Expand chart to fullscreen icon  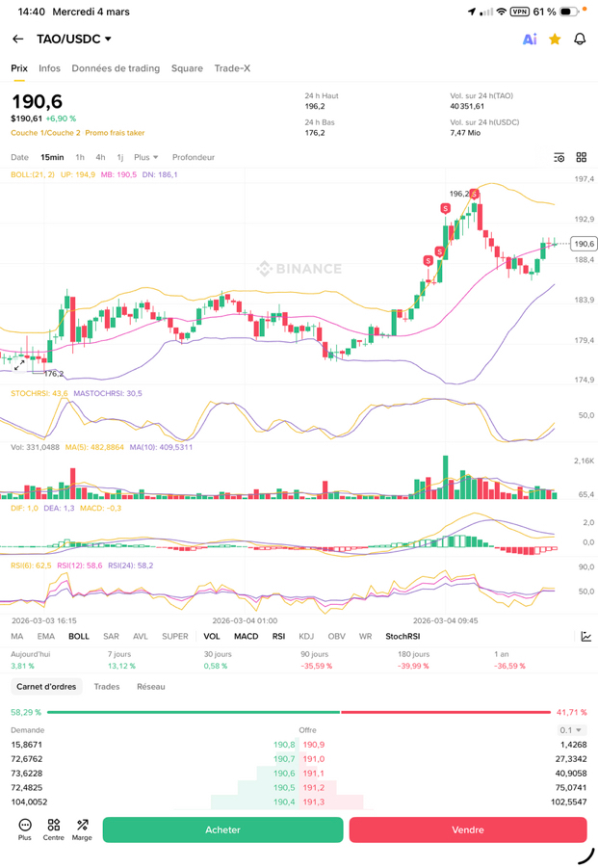point(19,365)
